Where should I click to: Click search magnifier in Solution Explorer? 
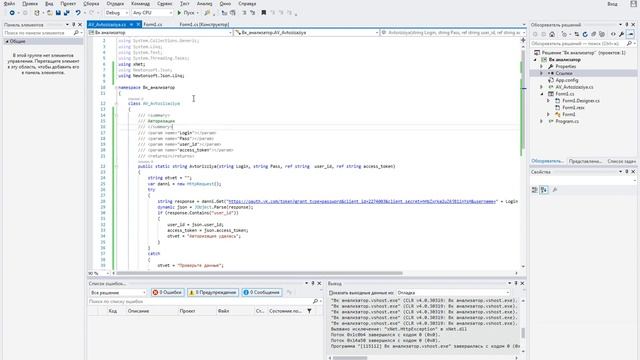tap(629, 43)
